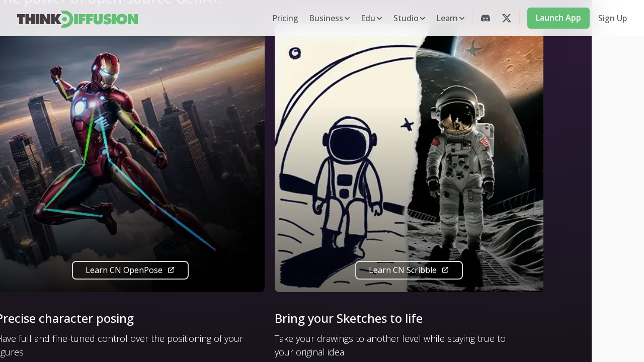Go to the Pricing page

coord(285,18)
